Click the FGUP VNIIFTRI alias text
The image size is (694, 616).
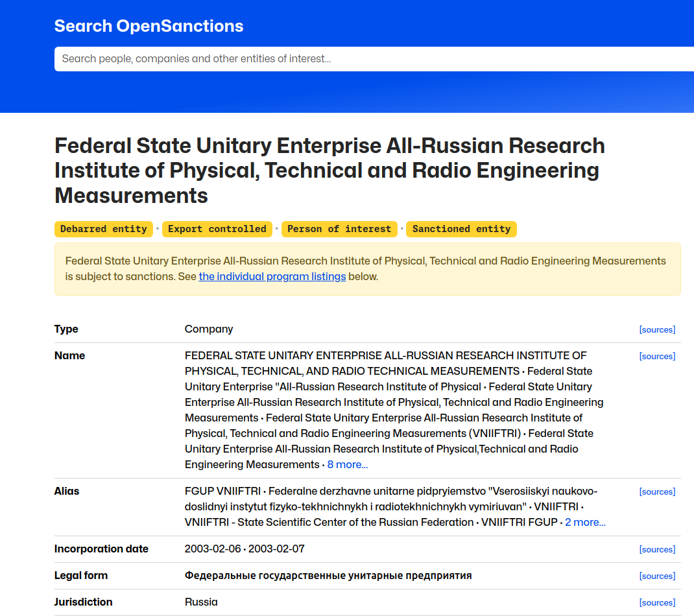coord(222,492)
